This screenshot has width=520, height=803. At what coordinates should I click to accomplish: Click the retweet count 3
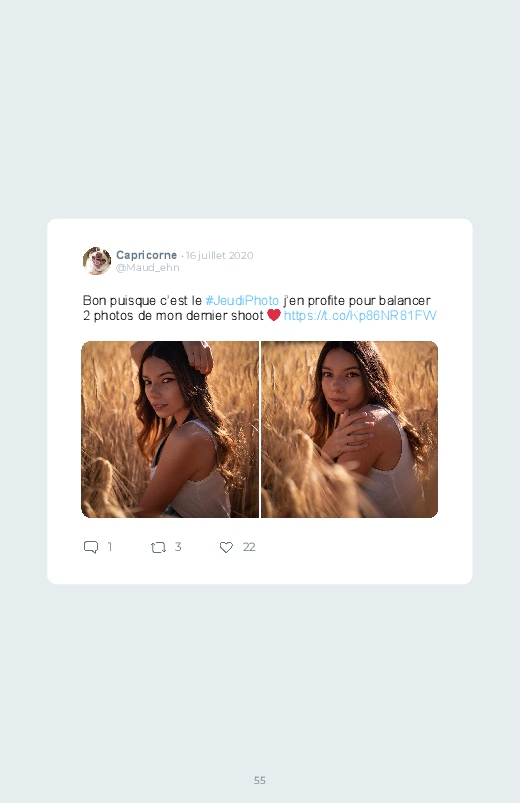coord(178,546)
